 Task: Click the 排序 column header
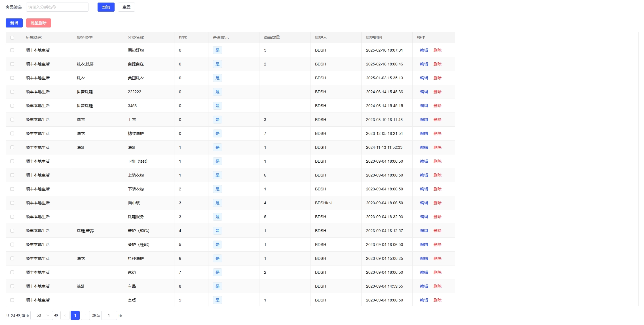click(183, 37)
